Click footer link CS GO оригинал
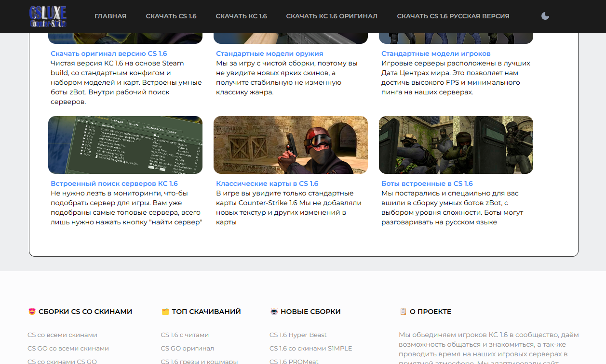Viewport: 606px width, 364px height. pos(187,348)
